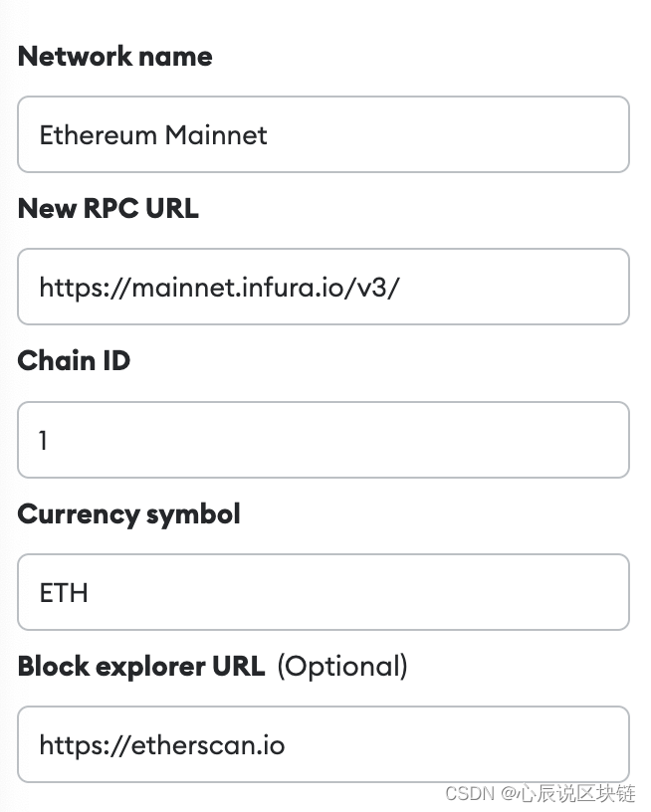
Task: Click the "Block explorer URL" label
Action: (x=140, y=667)
